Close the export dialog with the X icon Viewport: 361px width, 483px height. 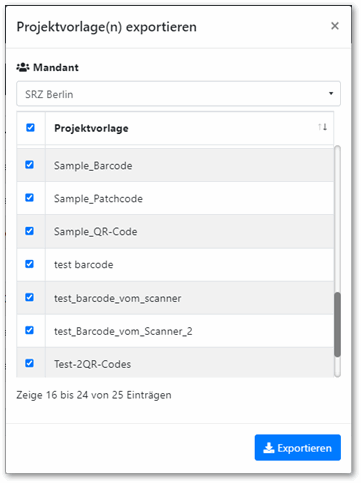pyautogui.click(x=335, y=26)
